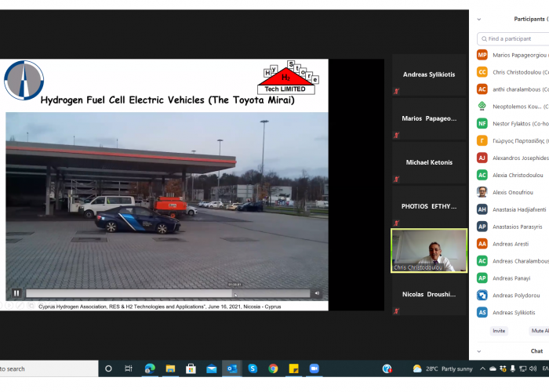Open Skype from taskbar
549x392 pixels.
253,368
